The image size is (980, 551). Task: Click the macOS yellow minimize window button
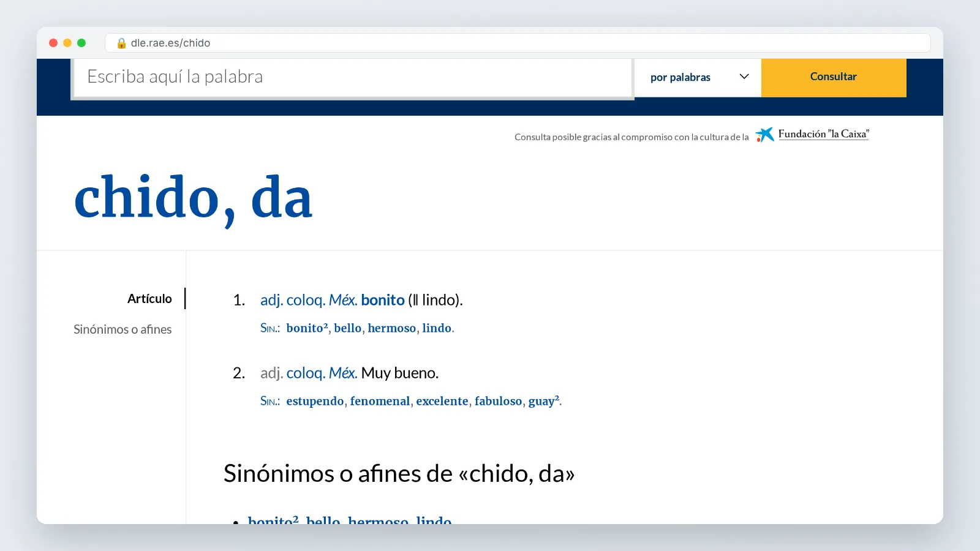(67, 43)
